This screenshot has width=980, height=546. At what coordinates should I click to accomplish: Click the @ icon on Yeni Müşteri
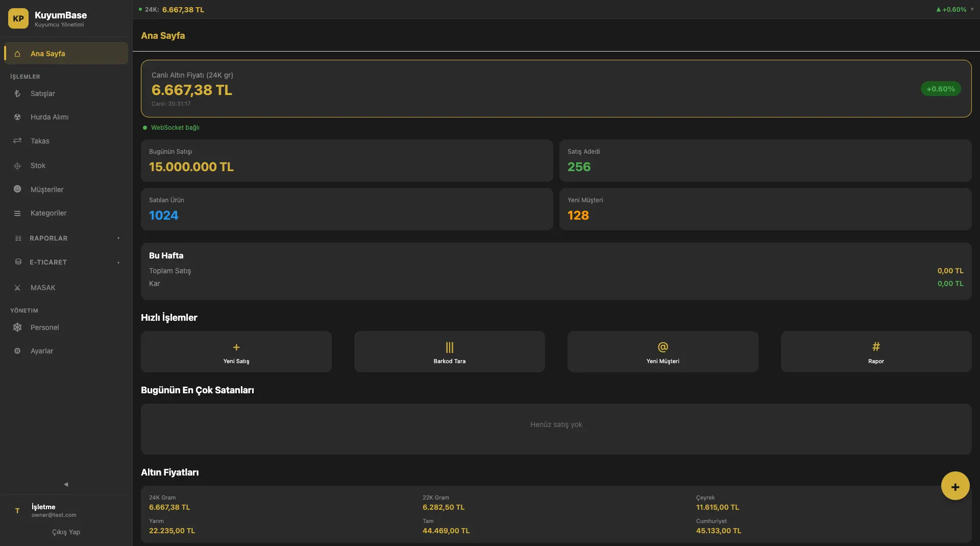pos(663,347)
